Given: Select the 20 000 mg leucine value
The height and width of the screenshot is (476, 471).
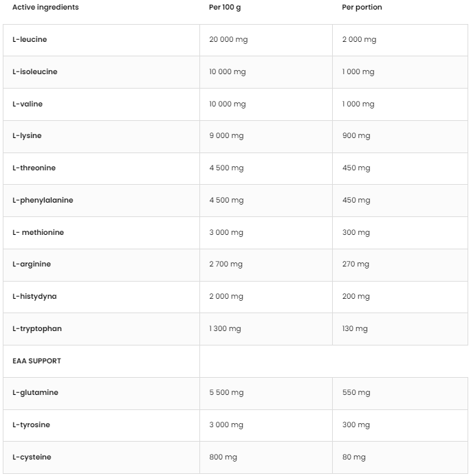Looking at the screenshot, I should tap(228, 40).
